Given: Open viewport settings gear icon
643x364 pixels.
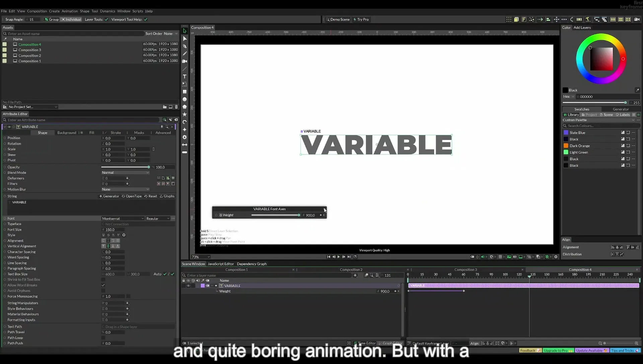Looking at the screenshot, I should point(556,257).
